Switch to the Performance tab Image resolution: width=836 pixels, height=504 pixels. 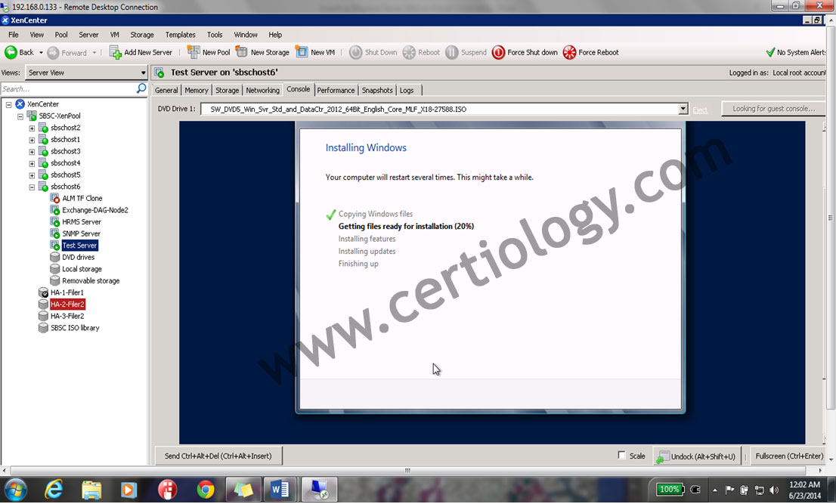click(x=336, y=90)
